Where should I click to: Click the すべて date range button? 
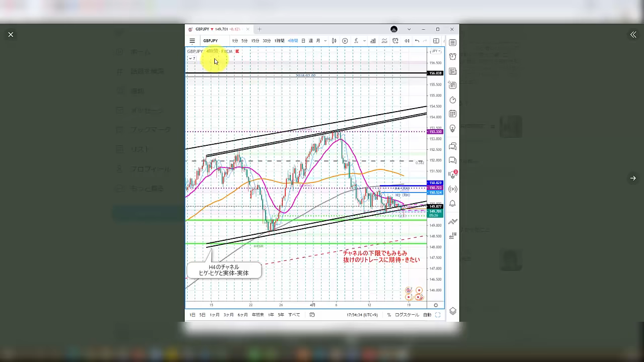tap(294, 315)
